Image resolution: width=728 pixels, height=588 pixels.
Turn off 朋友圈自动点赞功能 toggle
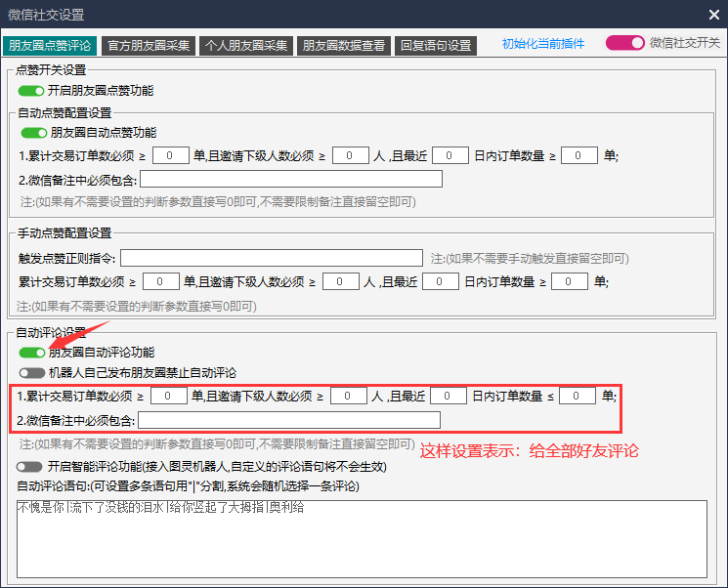tap(34, 133)
